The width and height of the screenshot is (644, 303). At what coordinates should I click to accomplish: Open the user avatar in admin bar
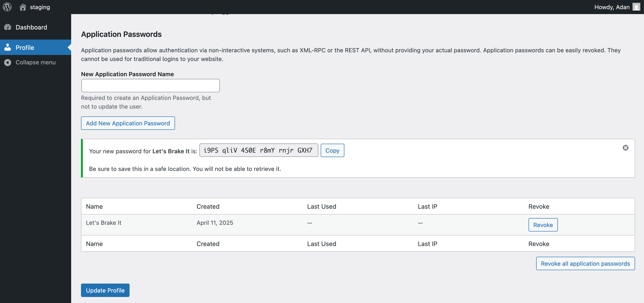636,7
